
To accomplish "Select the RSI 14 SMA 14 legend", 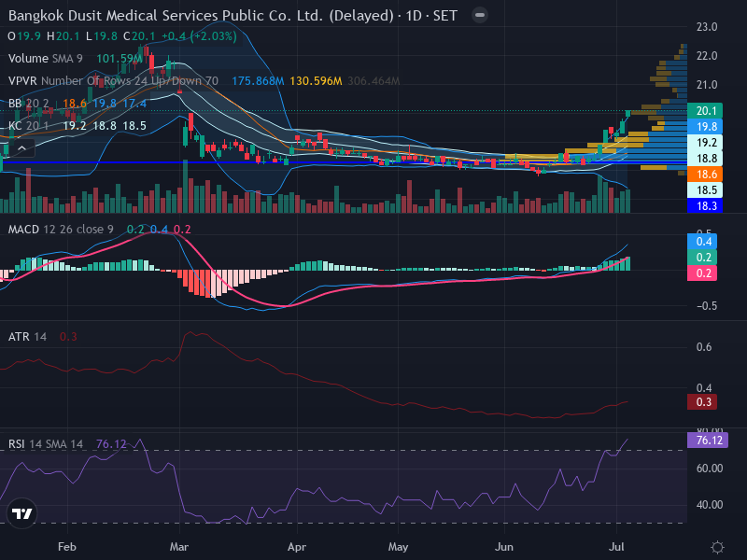I will 46,444.
